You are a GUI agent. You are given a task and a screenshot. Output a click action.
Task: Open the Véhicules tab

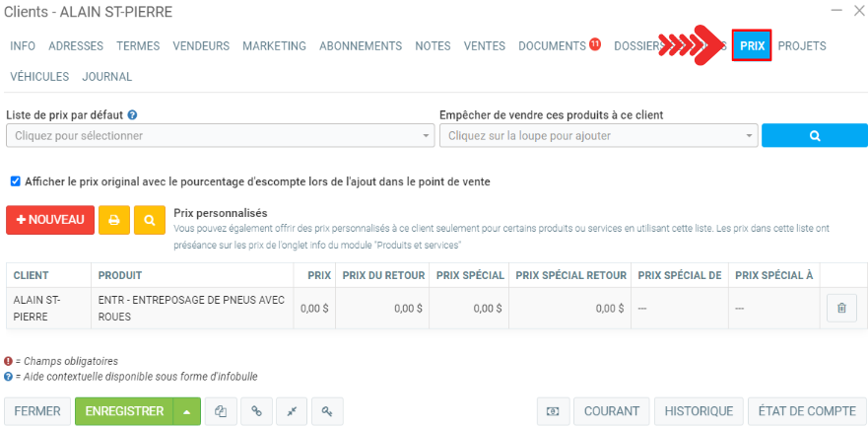[39, 77]
